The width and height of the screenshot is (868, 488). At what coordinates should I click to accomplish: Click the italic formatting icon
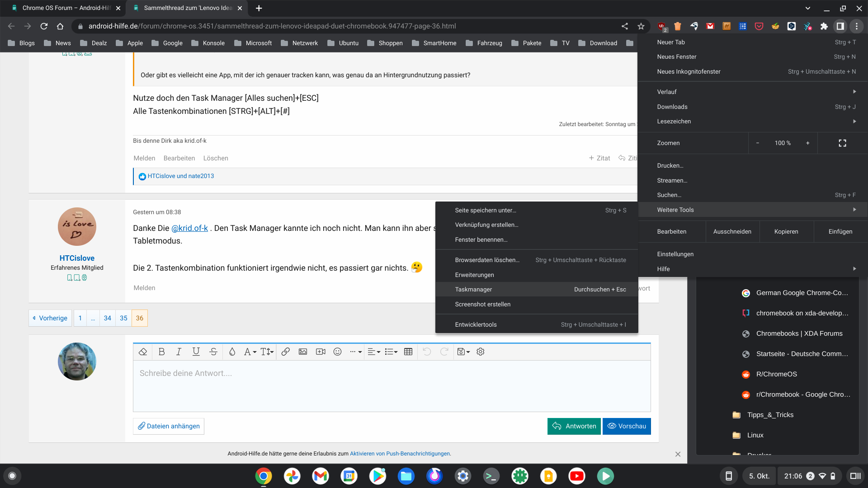[x=179, y=352]
